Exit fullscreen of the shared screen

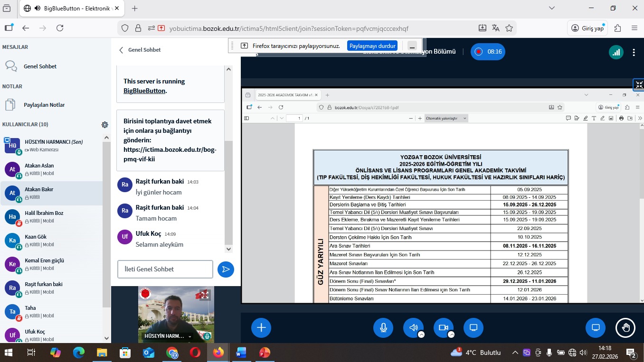tap(639, 85)
